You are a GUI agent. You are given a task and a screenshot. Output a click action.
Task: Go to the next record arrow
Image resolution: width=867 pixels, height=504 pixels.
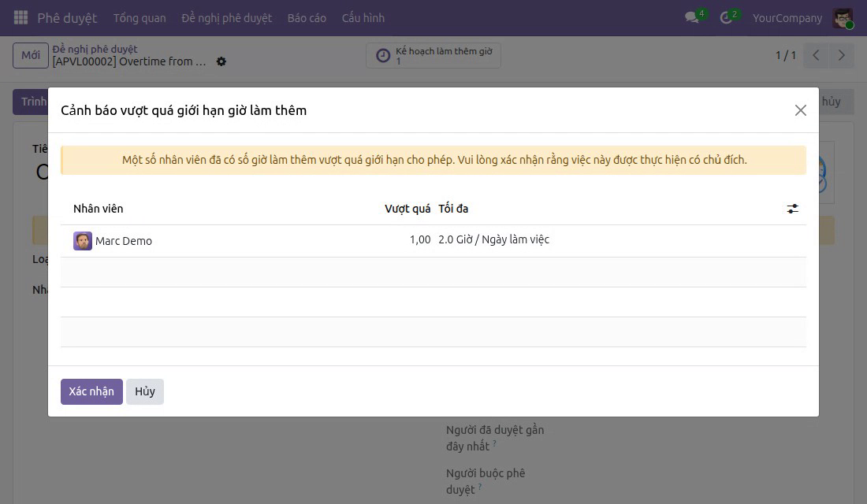pos(841,55)
